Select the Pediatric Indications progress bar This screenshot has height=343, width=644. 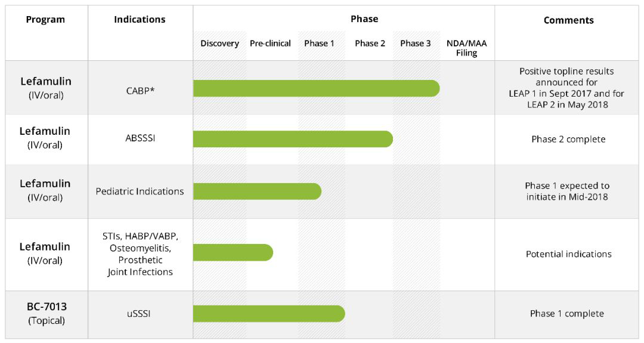[256, 191]
